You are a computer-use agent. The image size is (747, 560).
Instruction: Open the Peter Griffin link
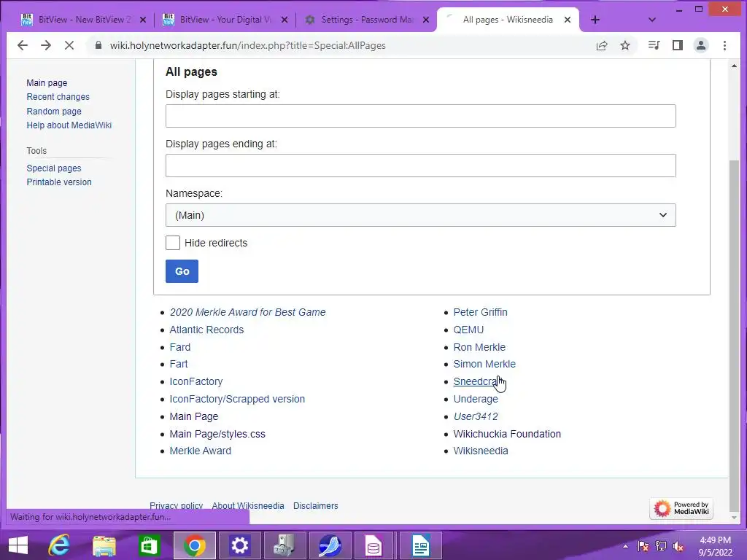click(480, 312)
